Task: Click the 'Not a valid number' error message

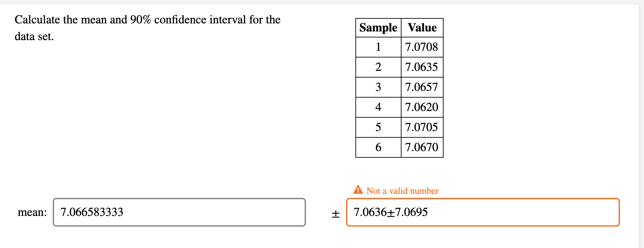Action: coord(402,191)
